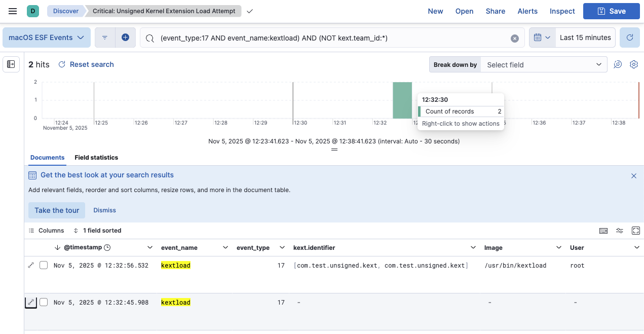The image size is (644, 334).
Task: Open keyboard shortcuts icon above the table
Action: pos(603,230)
